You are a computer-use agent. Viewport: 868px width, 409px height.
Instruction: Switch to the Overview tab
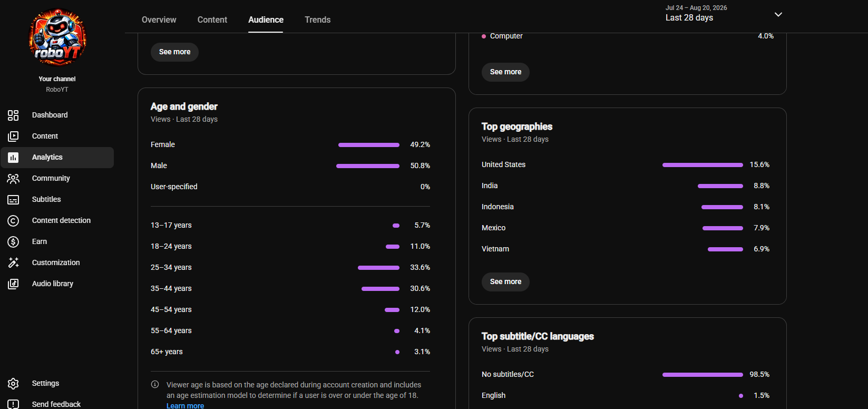pyautogui.click(x=159, y=20)
